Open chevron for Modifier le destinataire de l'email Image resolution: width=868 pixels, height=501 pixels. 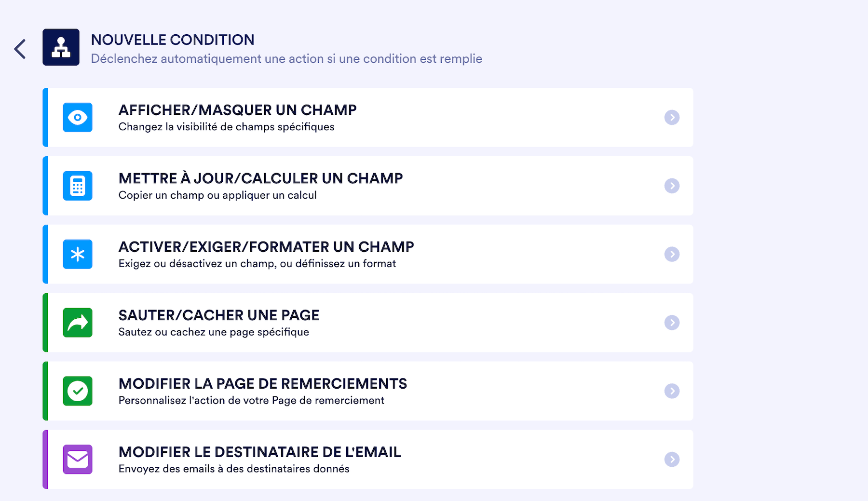tap(672, 460)
